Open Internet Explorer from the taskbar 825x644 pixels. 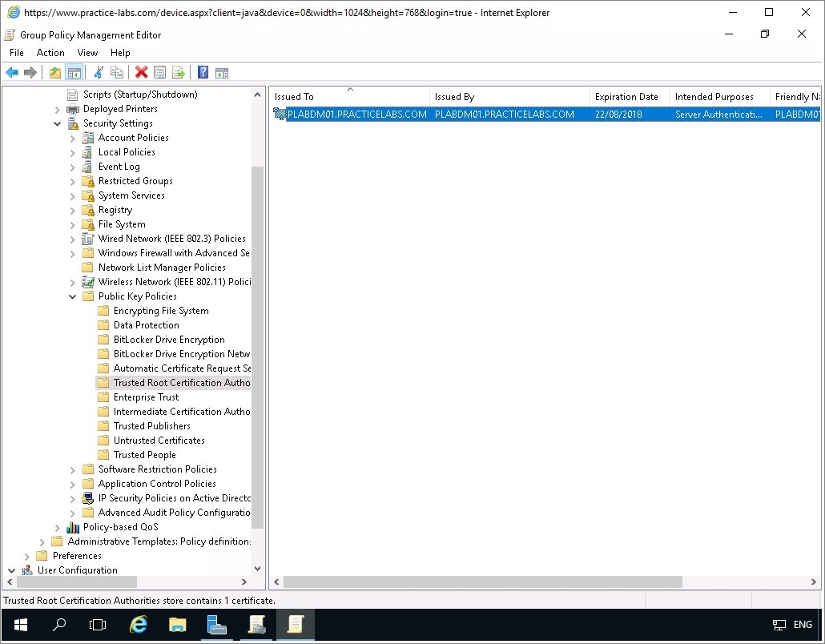pos(139,625)
